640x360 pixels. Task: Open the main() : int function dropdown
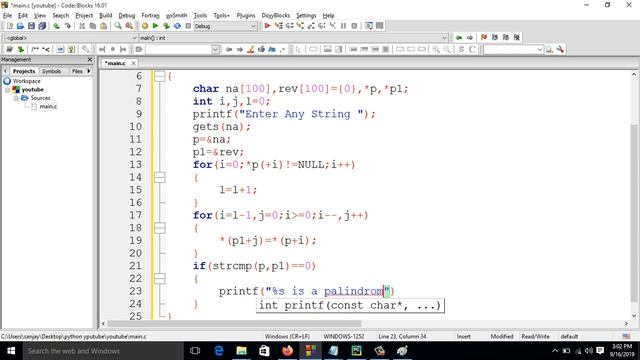(444, 38)
